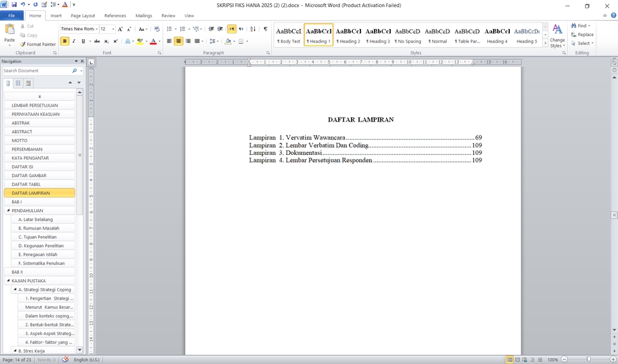Click the Find button
Viewport: 618px width, 364px height.
coord(580,26)
